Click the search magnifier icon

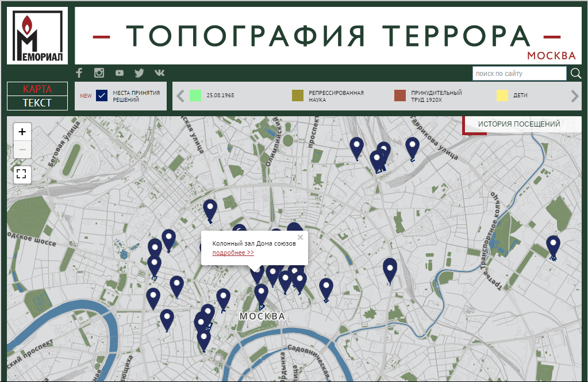coord(575,74)
